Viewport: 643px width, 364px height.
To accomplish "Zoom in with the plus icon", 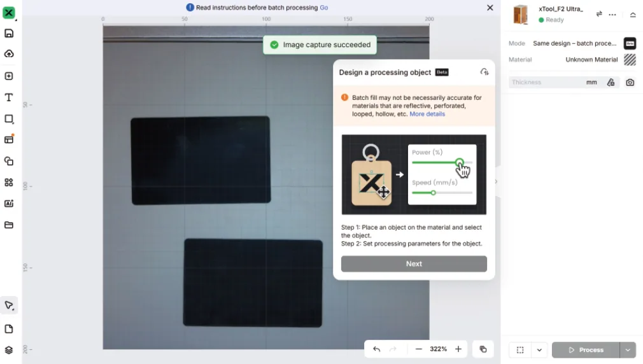I will click(x=458, y=349).
